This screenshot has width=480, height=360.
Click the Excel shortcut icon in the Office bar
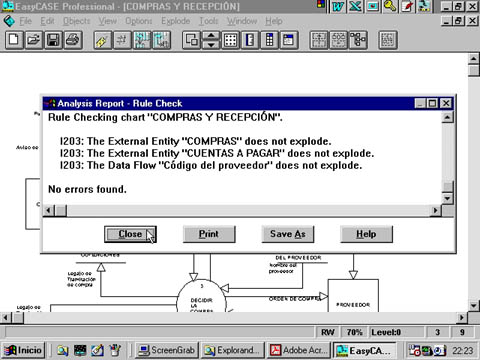coord(355,6)
